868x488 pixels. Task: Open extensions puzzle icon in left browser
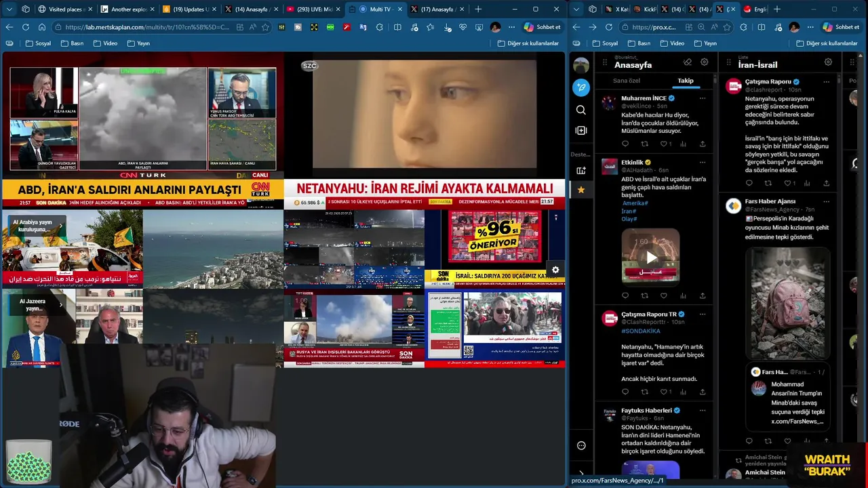pyautogui.click(x=379, y=27)
